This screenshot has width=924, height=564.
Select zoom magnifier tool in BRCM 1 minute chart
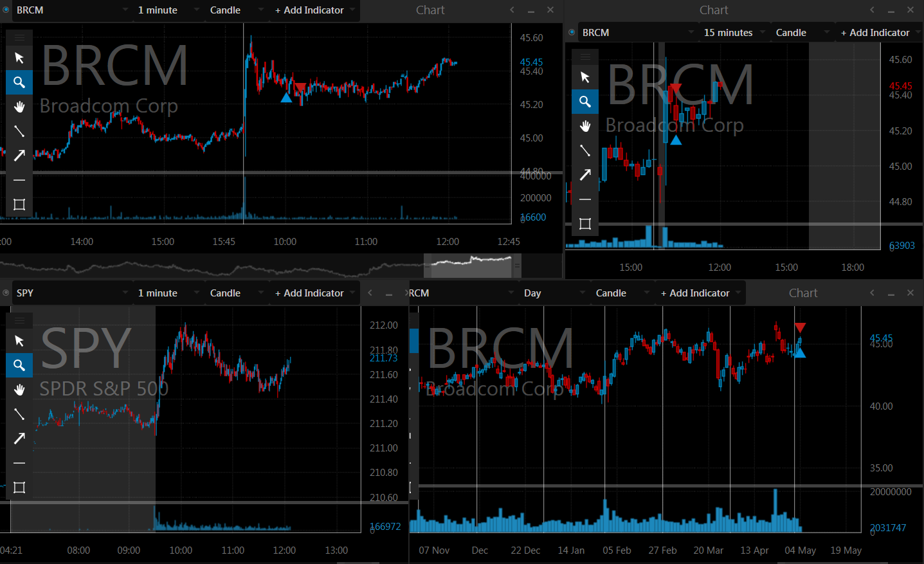point(19,82)
